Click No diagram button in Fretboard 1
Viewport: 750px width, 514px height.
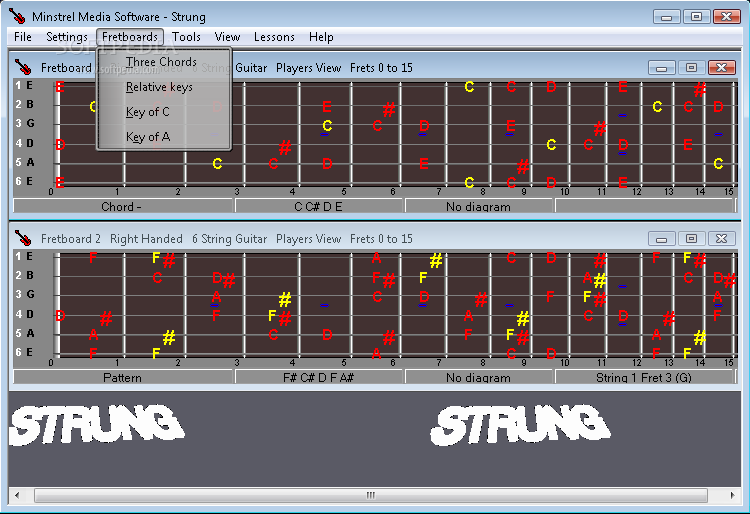click(478, 206)
